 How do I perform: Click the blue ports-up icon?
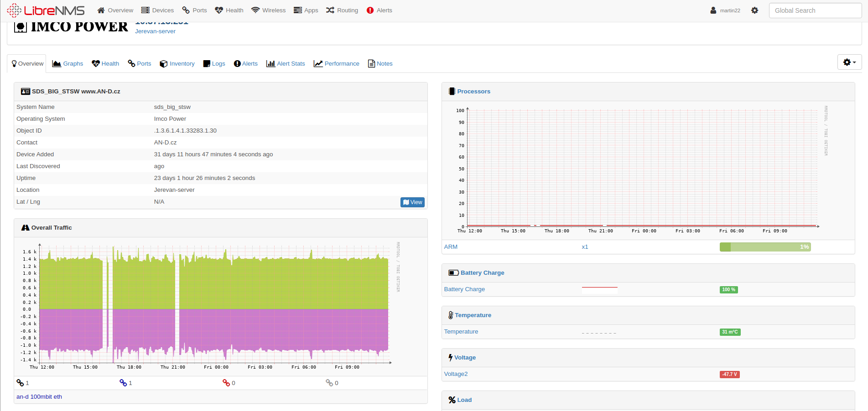point(123,383)
